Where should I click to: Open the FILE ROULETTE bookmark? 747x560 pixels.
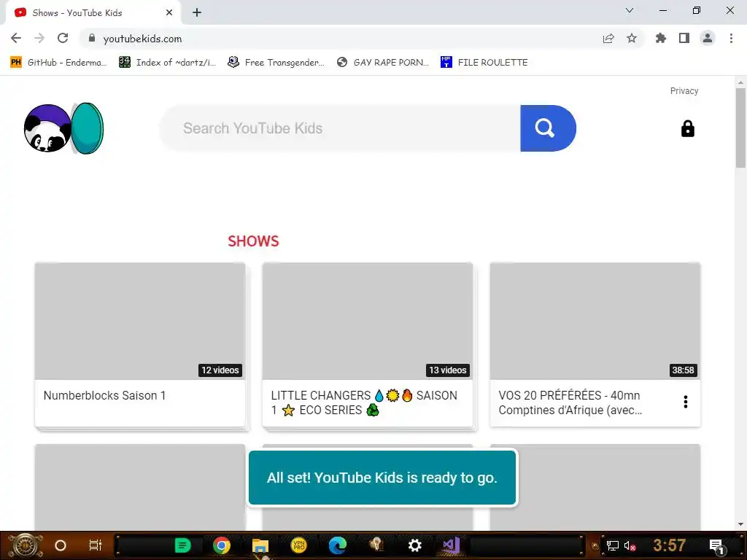(x=484, y=63)
